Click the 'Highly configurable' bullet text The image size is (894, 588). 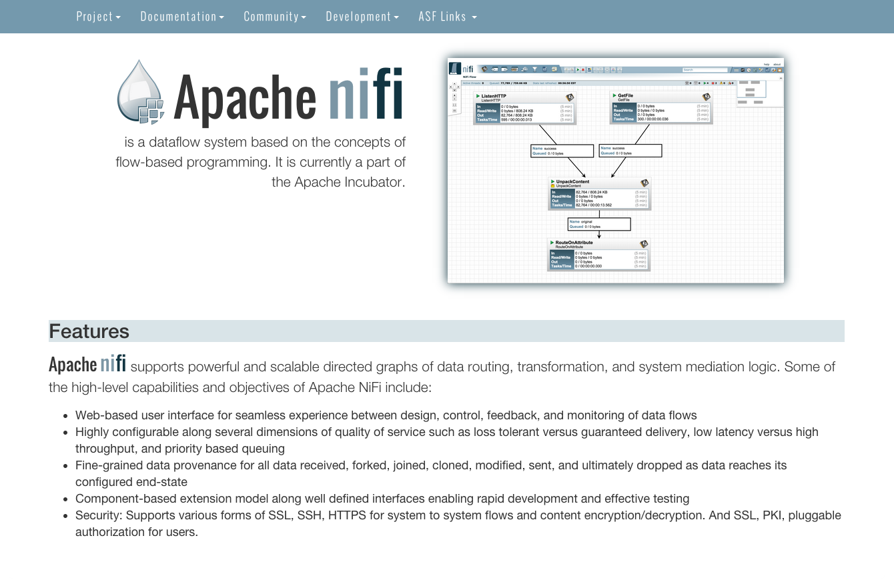point(447,440)
